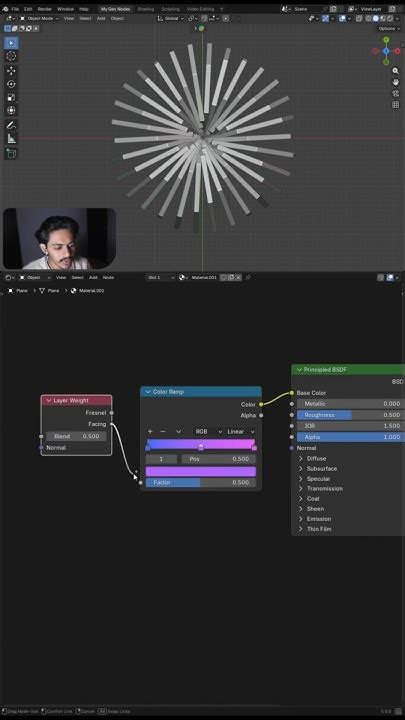
Task: Click the Color Ramp Pos value field
Action: [219, 459]
